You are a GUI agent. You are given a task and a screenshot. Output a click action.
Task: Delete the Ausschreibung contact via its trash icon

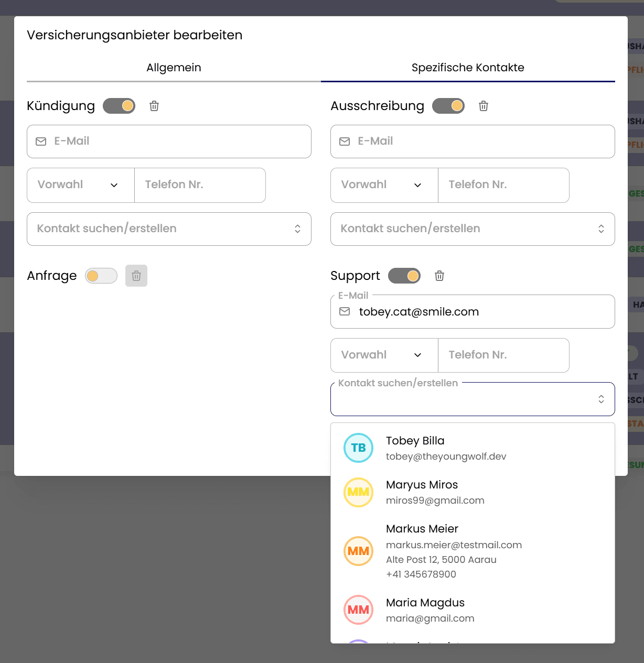484,106
